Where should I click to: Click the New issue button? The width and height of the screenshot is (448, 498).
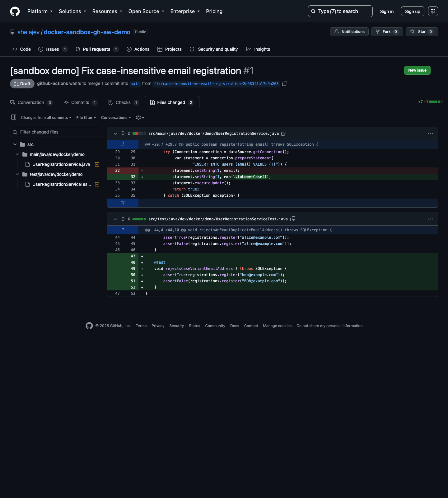[x=417, y=70]
